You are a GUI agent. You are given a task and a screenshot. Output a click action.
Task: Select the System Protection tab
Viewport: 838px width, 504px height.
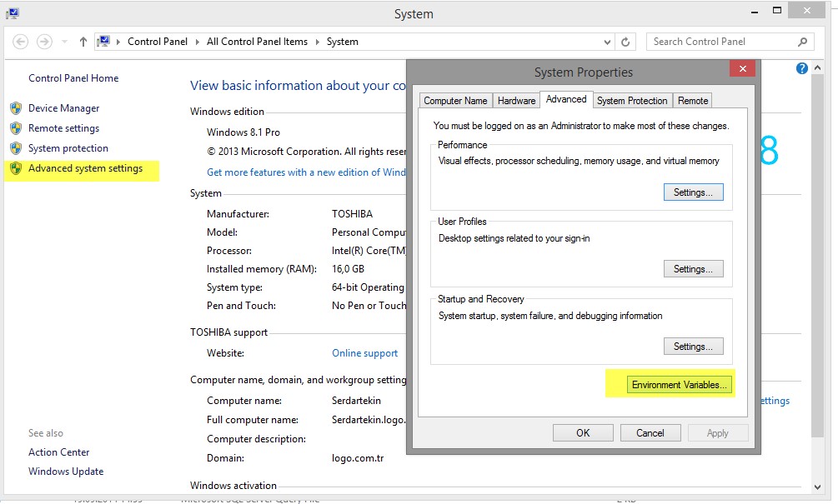(x=632, y=101)
